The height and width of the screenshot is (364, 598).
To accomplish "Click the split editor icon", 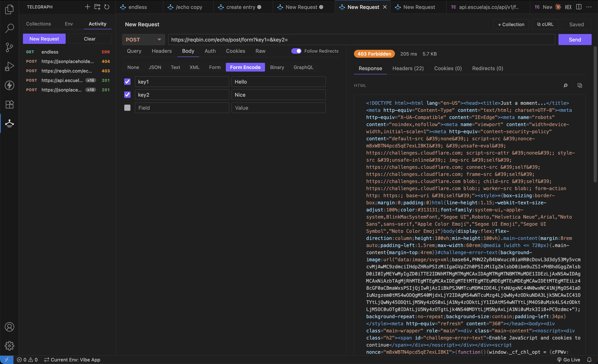I will coord(579,7).
